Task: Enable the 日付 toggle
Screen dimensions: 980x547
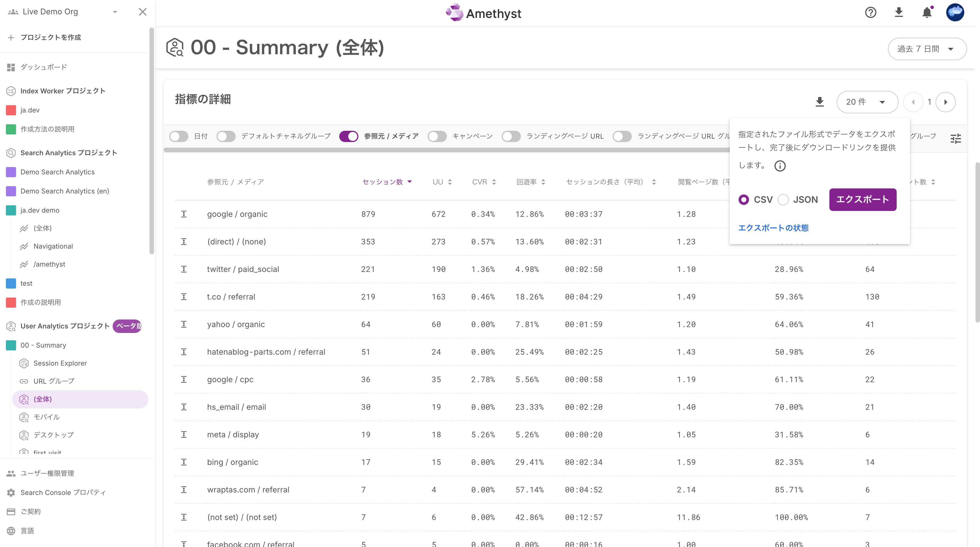Action: tap(179, 136)
